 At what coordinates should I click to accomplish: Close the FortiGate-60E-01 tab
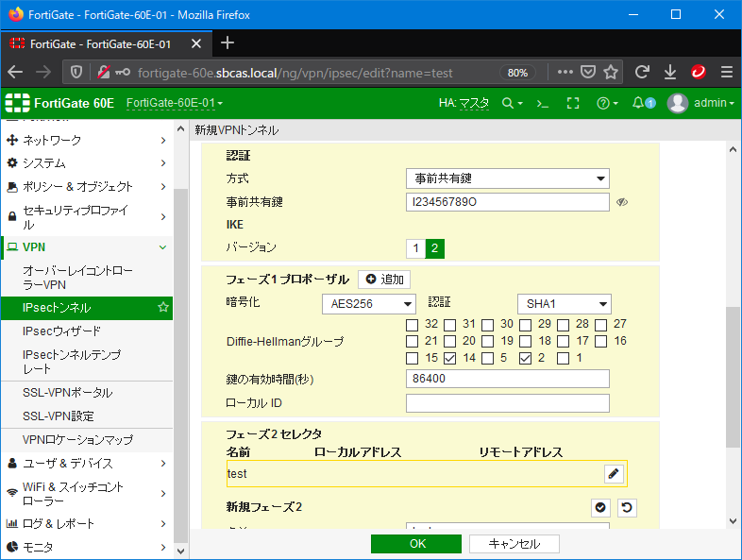point(196,44)
